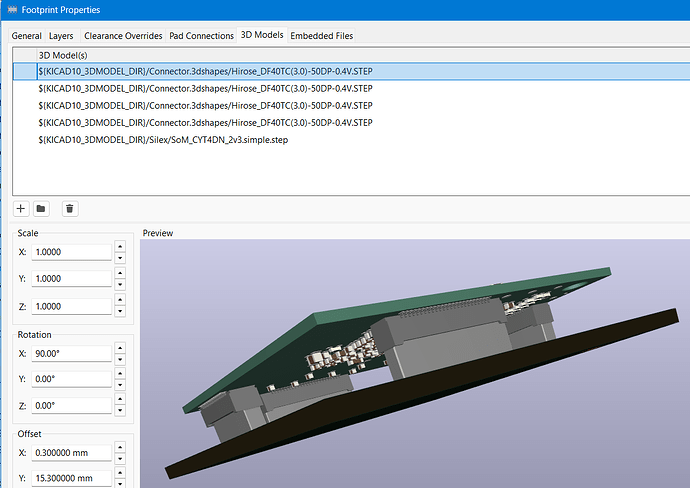Click the Scale Z input field
This screenshot has width=690, height=488.
click(x=72, y=306)
